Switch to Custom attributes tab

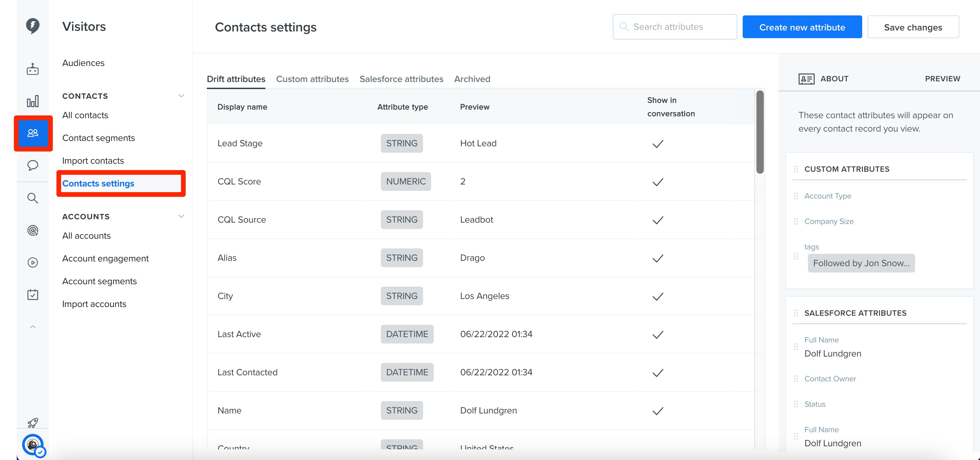click(312, 79)
